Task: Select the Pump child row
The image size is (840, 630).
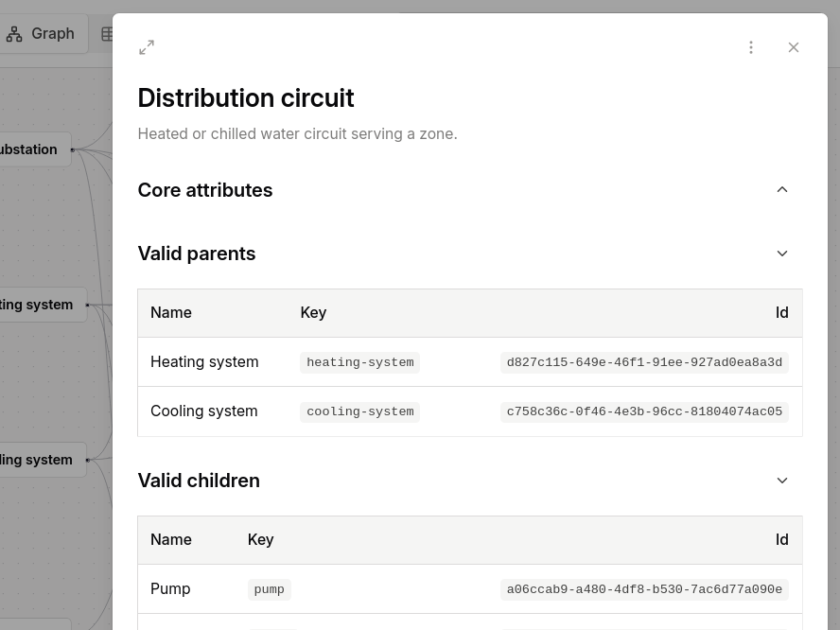Action: click(170, 589)
